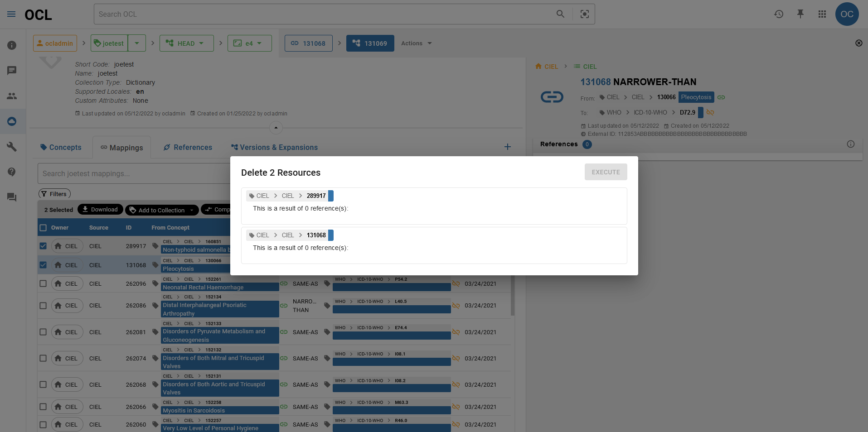Uncheck mapping 289917 in the table

(43, 246)
